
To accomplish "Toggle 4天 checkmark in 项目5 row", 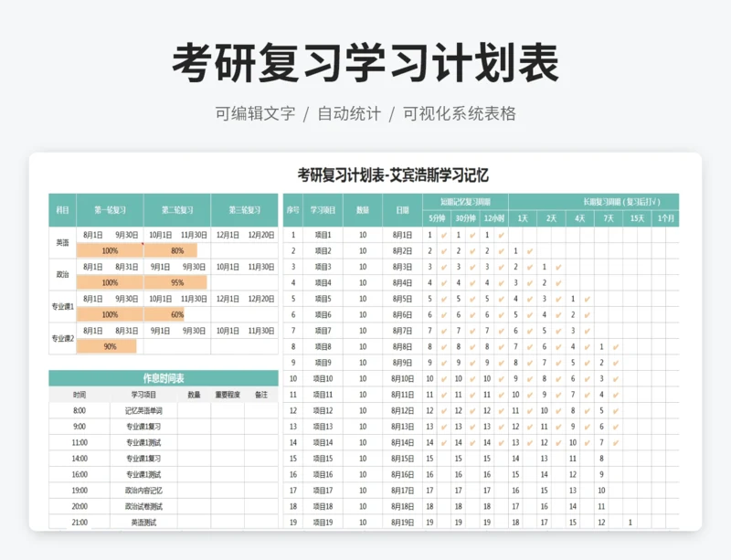I will coord(587,299).
